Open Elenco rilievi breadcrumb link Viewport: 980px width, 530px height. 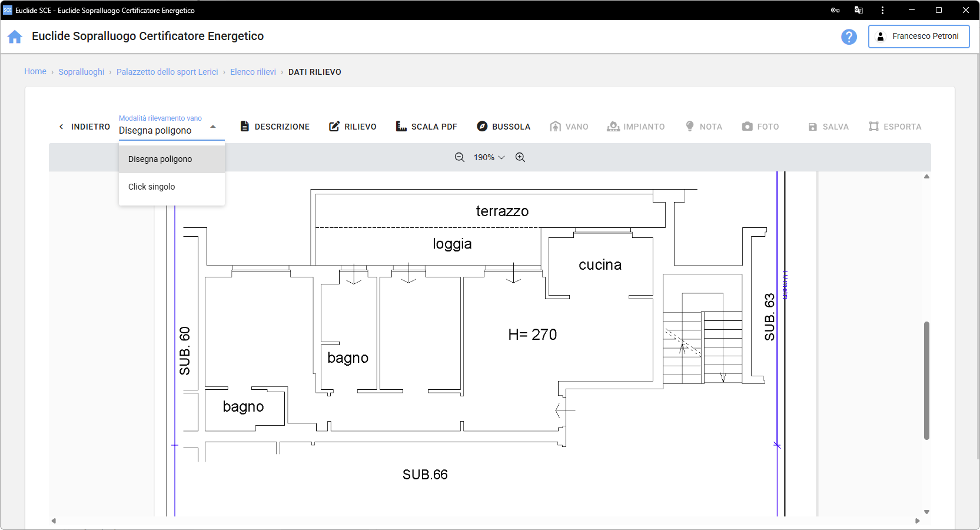pos(253,72)
